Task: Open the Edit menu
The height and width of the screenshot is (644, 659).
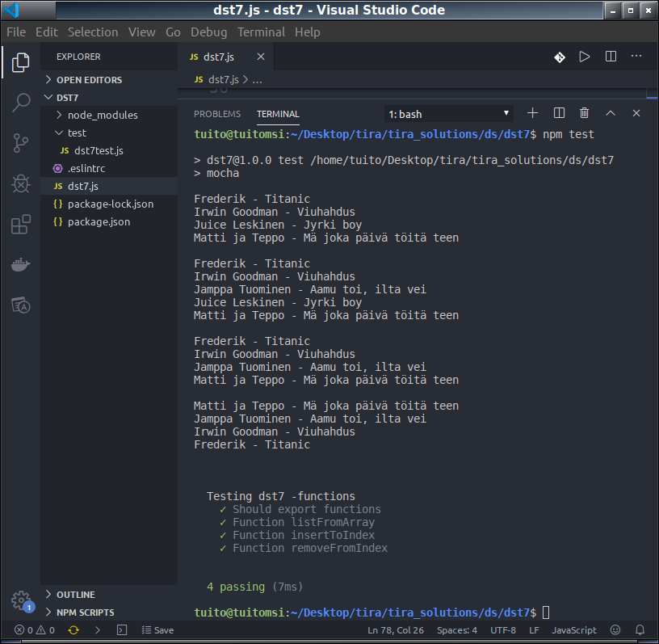Action: [x=47, y=32]
